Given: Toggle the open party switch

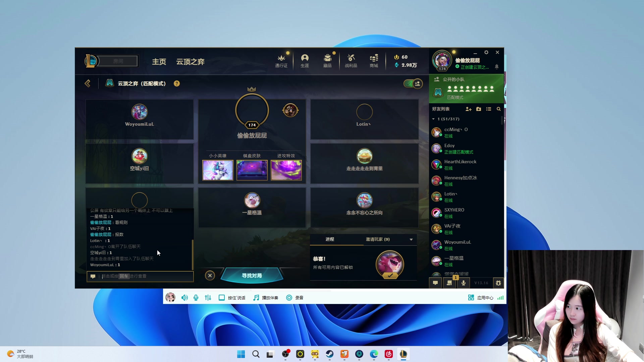Looking at the screenshot, I should (x=413, y=83).
